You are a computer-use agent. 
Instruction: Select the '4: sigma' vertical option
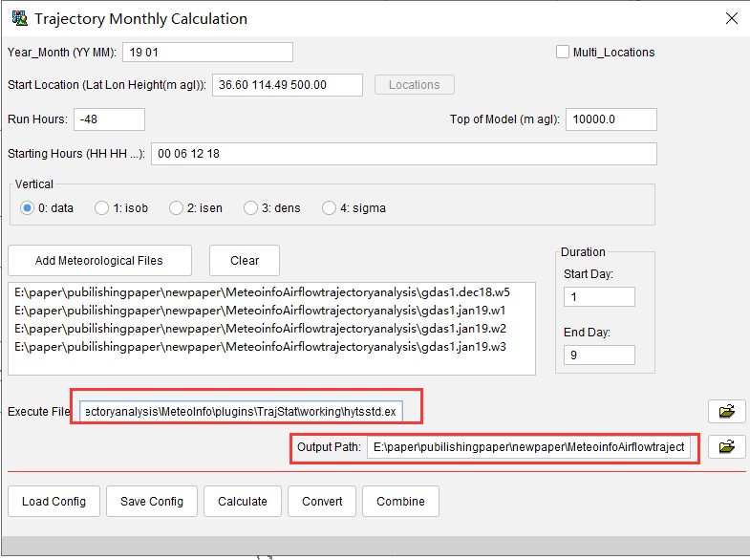click(330, 207)
